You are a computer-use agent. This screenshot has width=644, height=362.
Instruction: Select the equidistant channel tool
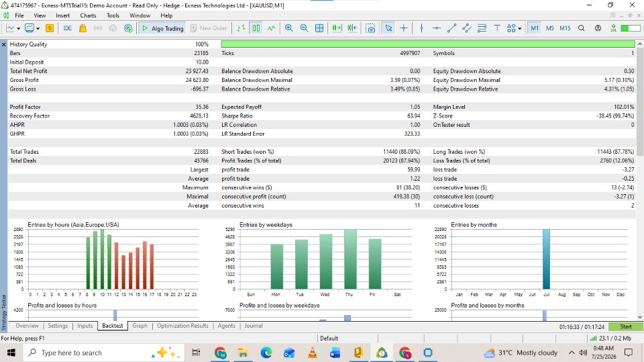[x=467, y=28]
